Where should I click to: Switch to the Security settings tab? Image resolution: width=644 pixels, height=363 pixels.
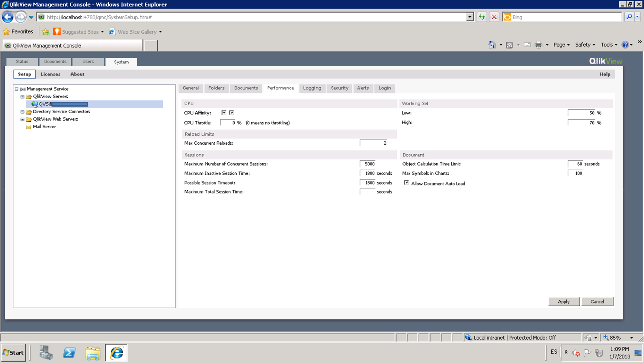pos(340,88)
